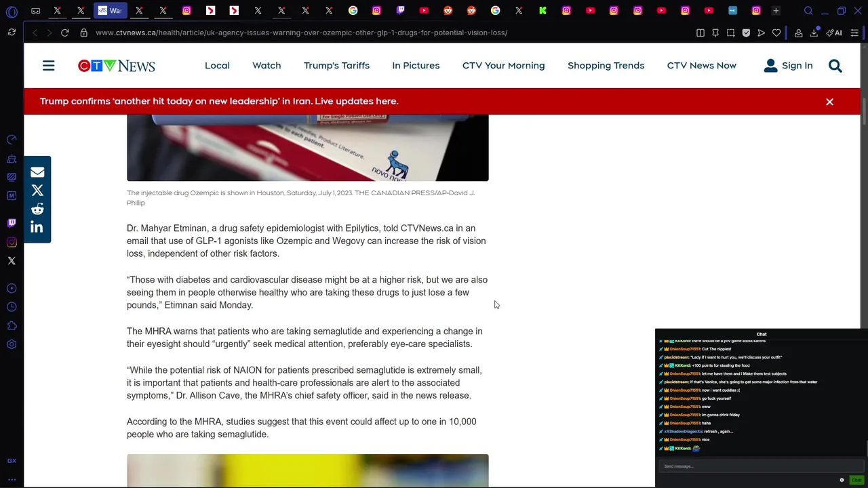
Task: Go back to previous page
Action: coord(35,33)
